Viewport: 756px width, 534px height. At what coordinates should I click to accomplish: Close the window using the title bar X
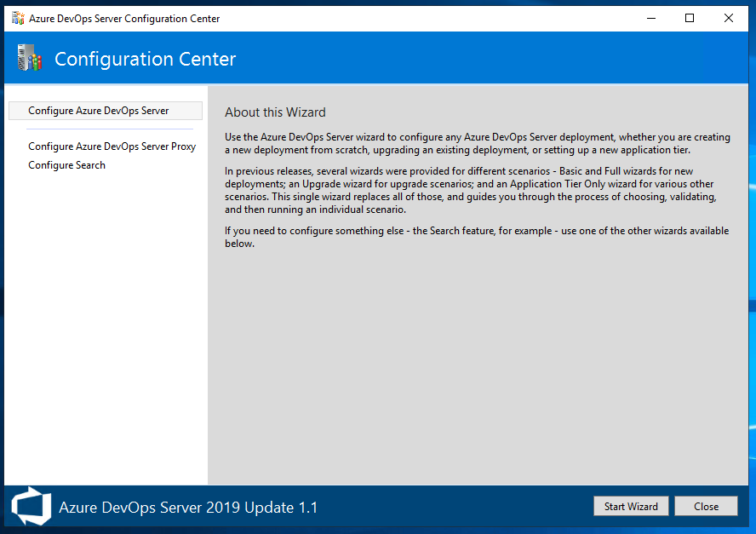729,19
